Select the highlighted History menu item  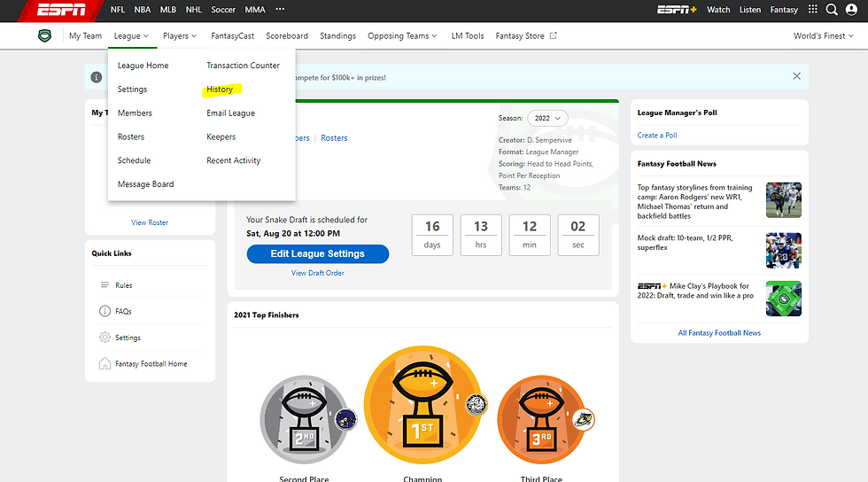click(x=220, y=89)
